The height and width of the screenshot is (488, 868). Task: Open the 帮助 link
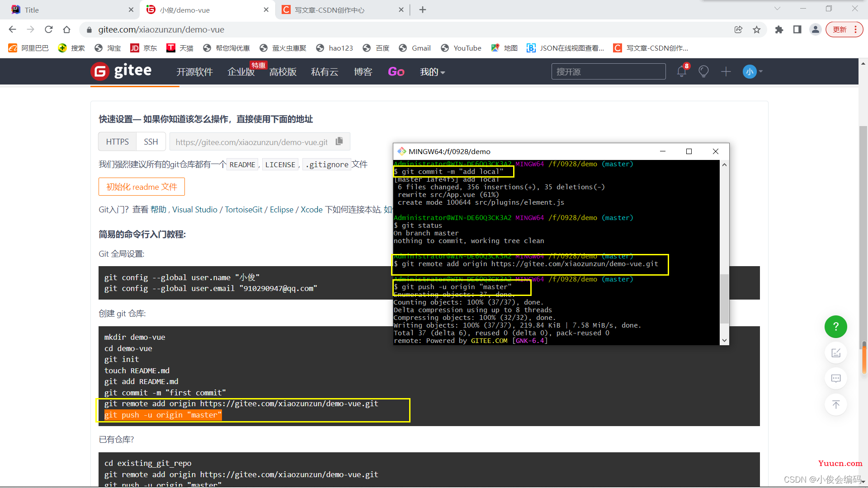(x=158, y=210)
